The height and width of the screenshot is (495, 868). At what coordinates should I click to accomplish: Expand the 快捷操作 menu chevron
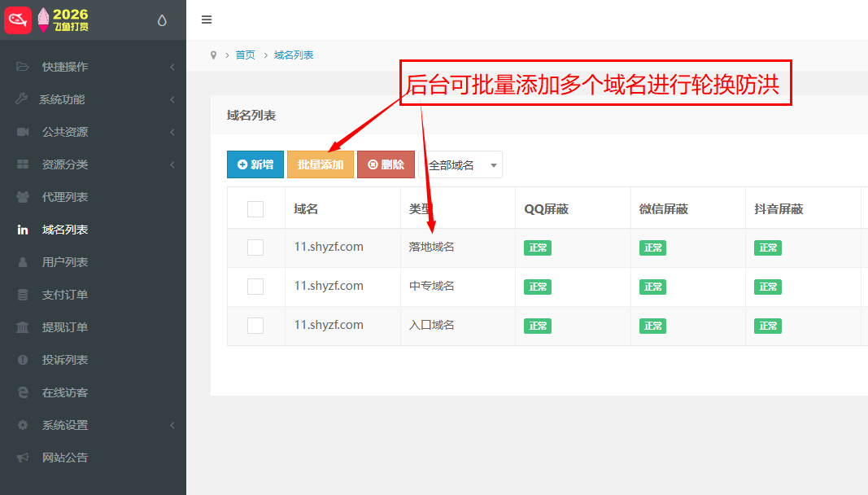point(172,67)
